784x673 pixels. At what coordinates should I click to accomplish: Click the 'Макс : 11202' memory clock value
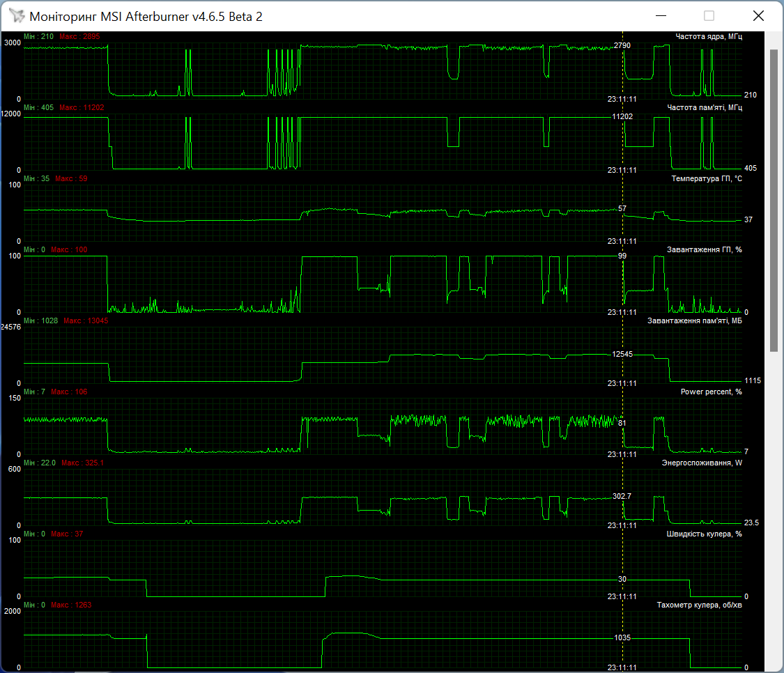click(x=82, y=107)
